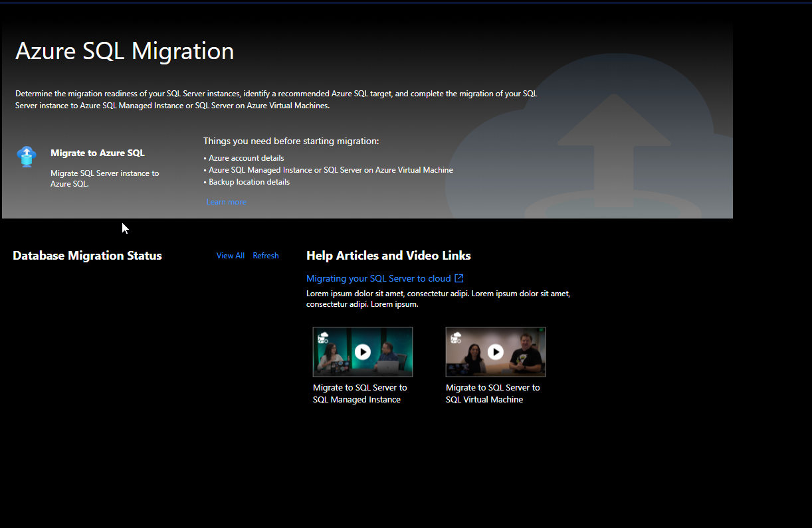The height and width of the screenshot is (528, 812).
Task: Open the Migrate to SQL Managed Instance video thumbnail
Action: tap(363, 352)
